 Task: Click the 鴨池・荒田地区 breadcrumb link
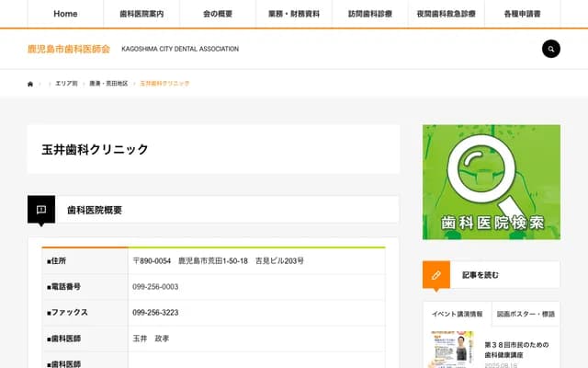108,84
